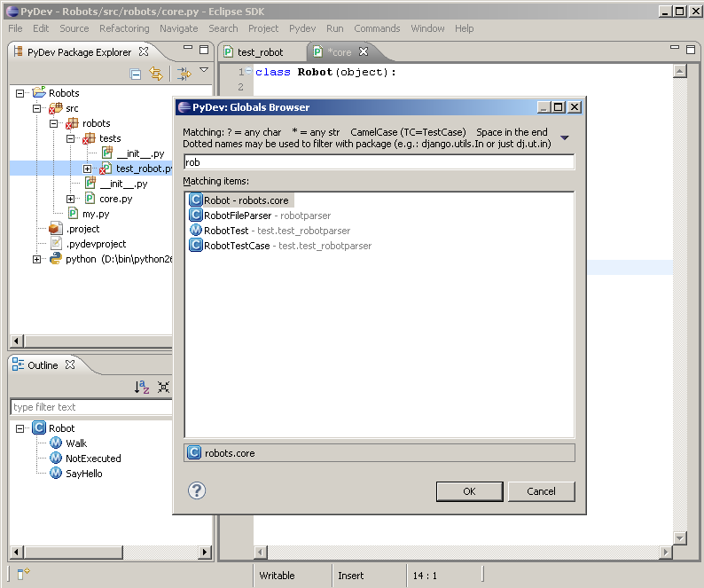Screen dimensions: 704x588
Task: Maximize the editor area
Action: [x=691, y=50]
